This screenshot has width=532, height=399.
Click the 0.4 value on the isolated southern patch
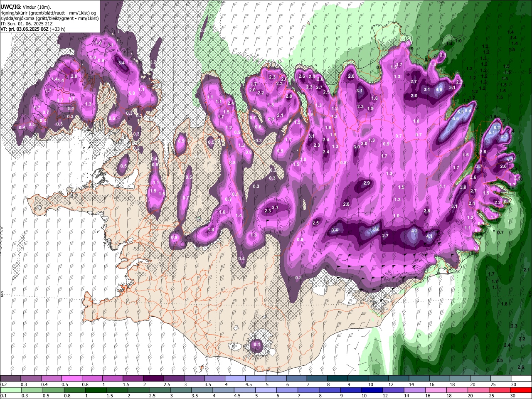[257, 344]
